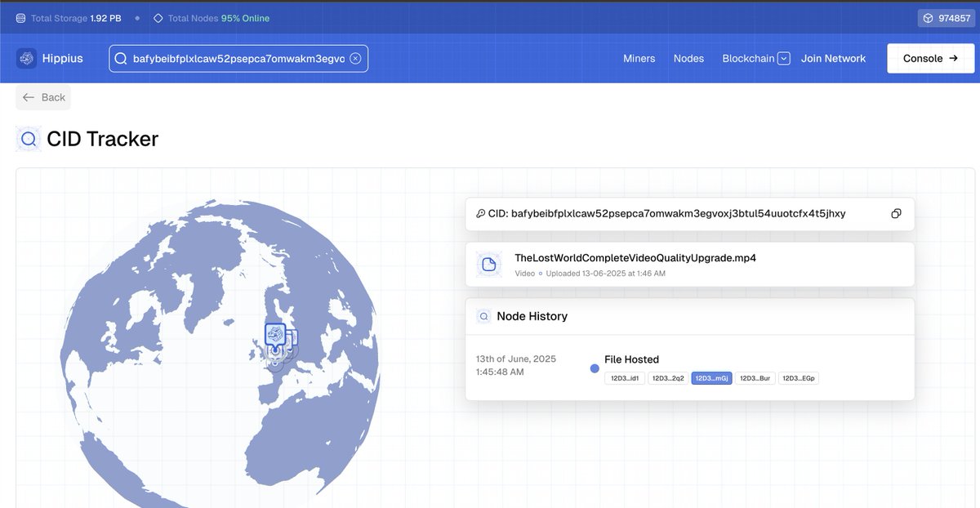Open the Blockchain menu item
The height and width of the screenshot is (508, 980).
coord(748,59)
